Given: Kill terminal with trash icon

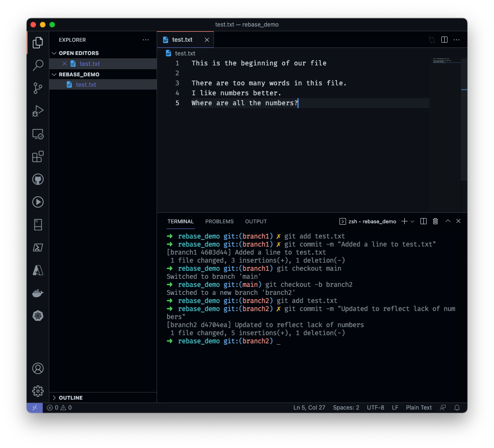Looking at the screenshot, I should [436, 221].
